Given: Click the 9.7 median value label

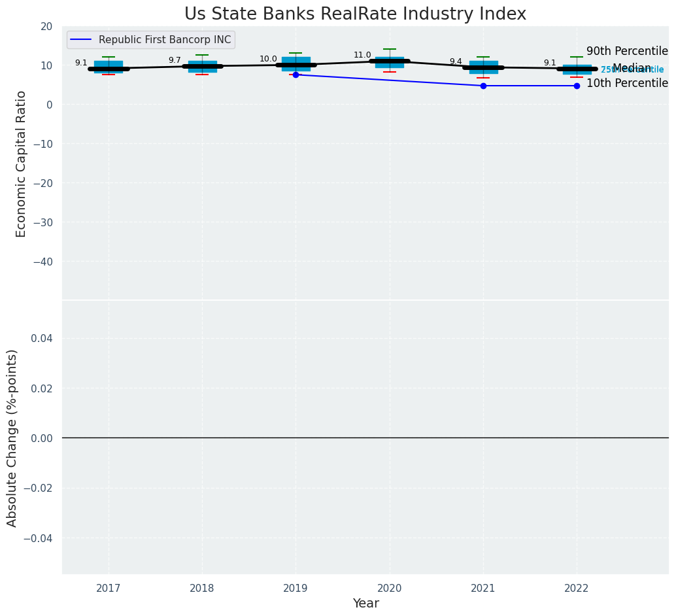Looking at the screenshot, I should pyautogui.click(x=175, y=60).
